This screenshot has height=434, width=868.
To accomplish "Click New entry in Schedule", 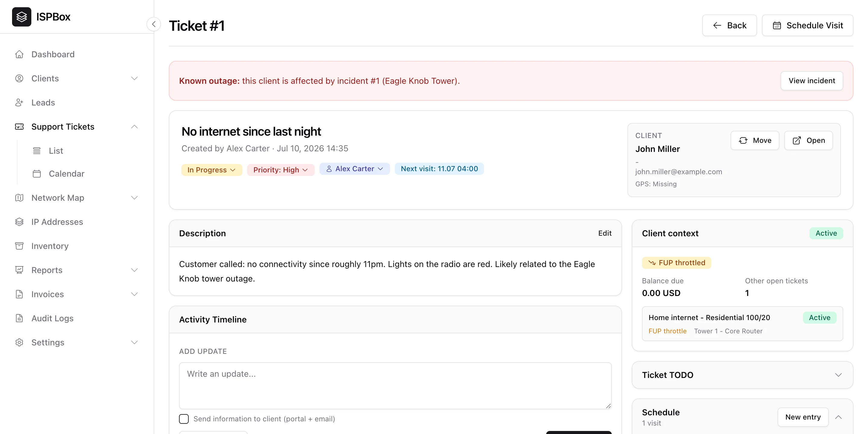I will coord(803,417).
